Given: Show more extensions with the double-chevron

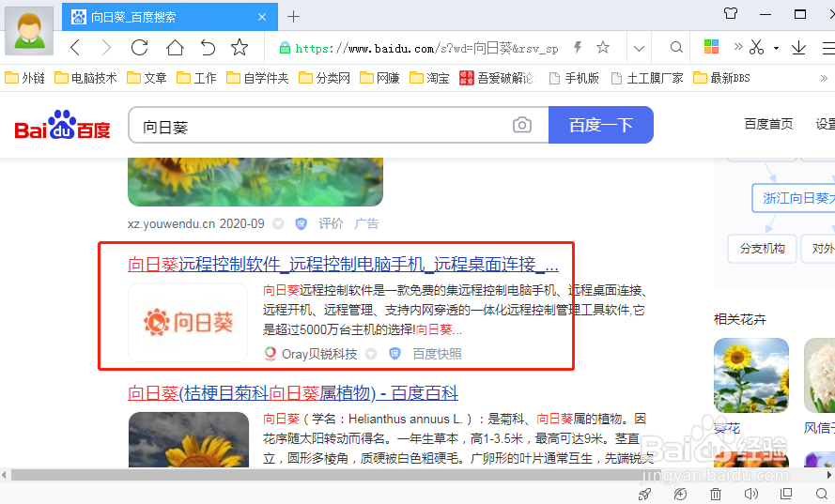Looking at the screenshot, I should [738, 47].
